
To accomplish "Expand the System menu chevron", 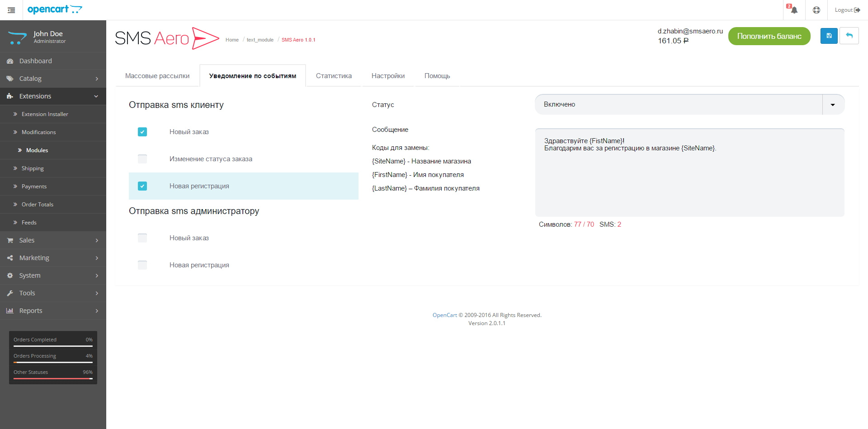I will click(97, 275).
